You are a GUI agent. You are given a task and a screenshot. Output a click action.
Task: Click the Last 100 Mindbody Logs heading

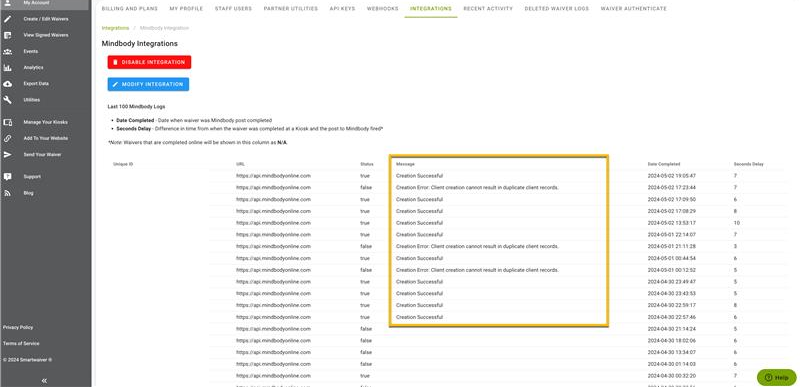136,107
